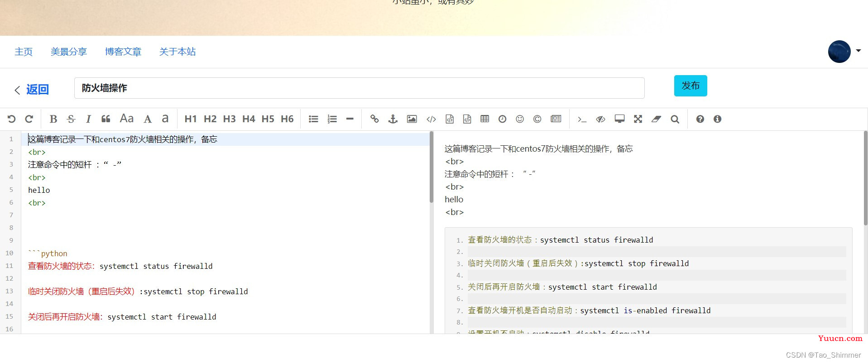Apply strikethrough formatting
Image resolution: width=868 pixels, height=363 pixels.
(x=71, y=119)
